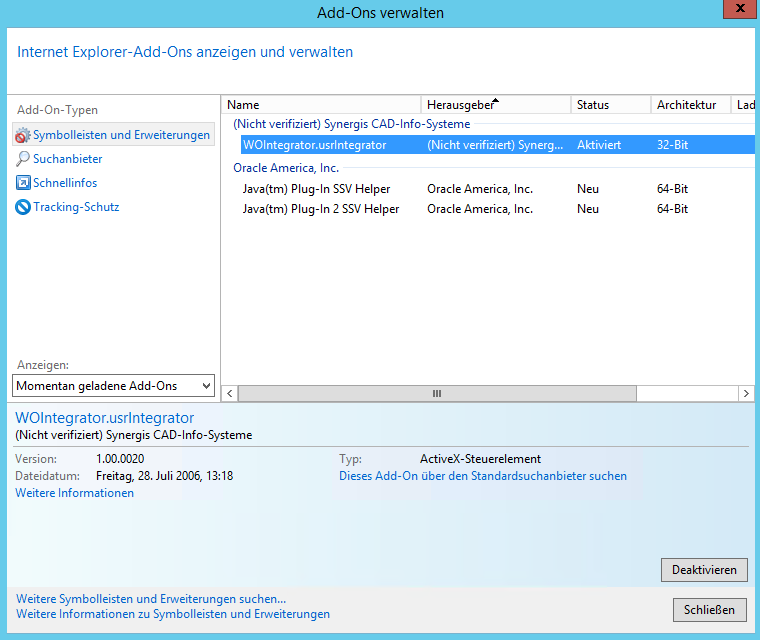Select Suchanbieter add-on type
The image size is (760, 640).
point(67,159)
